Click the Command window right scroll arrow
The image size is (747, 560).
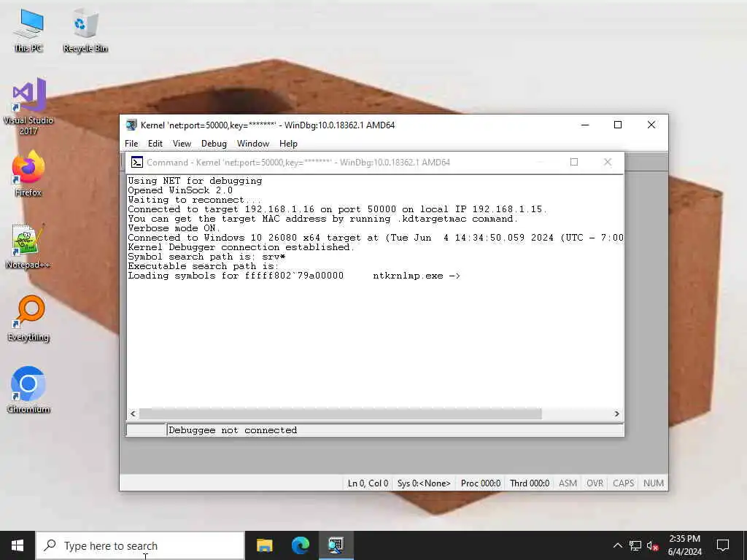click(x=617, y=414)
